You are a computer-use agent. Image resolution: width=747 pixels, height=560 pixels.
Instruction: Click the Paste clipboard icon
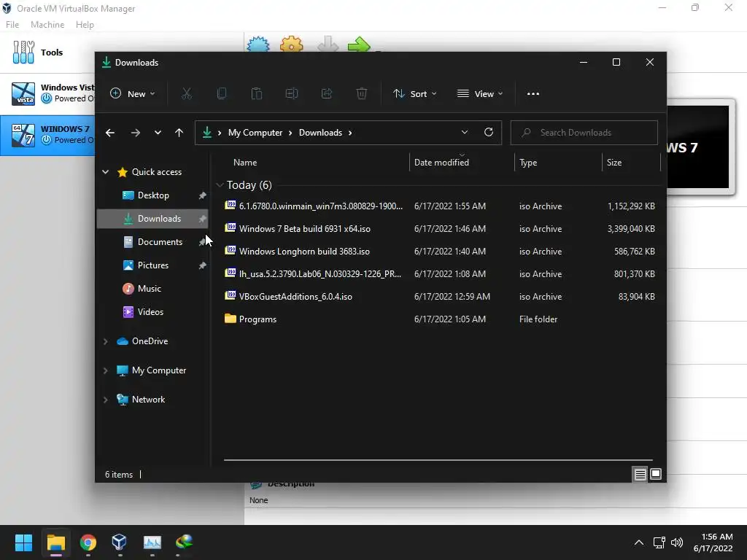click(x=256, y=94)
